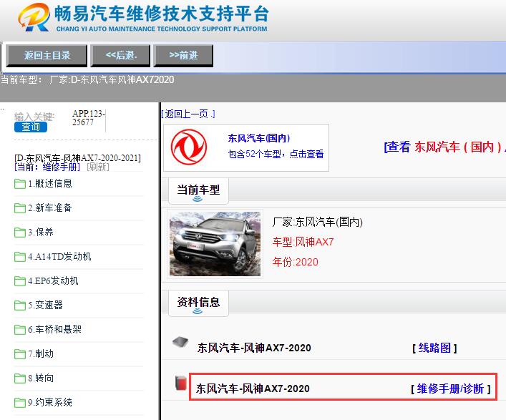Open the 东风汽车(国内) brand link
506x420 pixels.
point(259,138)
